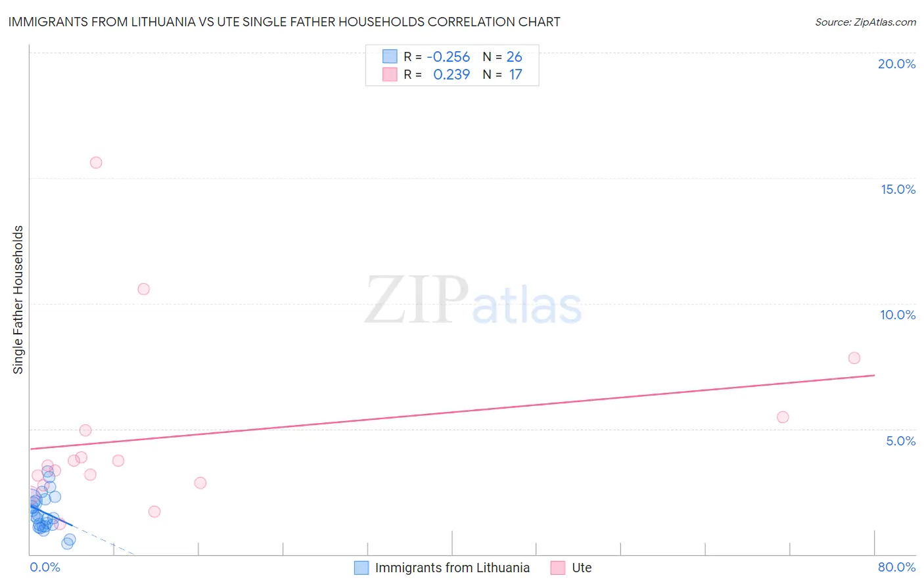Click the N = 26 statistic text

503,56
